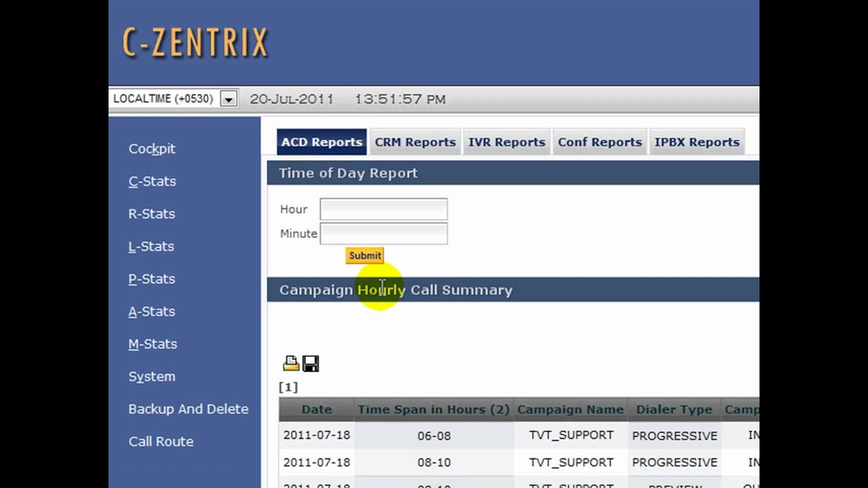Click the 2011-07-18 date in the 08-10 row
The height and width of the screenshot is (488, 868).
point(317,462)
